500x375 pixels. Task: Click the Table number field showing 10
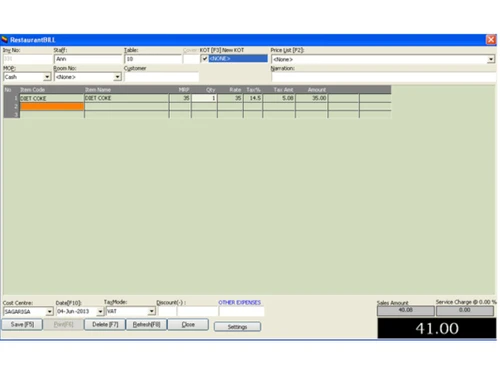[153, 59]
